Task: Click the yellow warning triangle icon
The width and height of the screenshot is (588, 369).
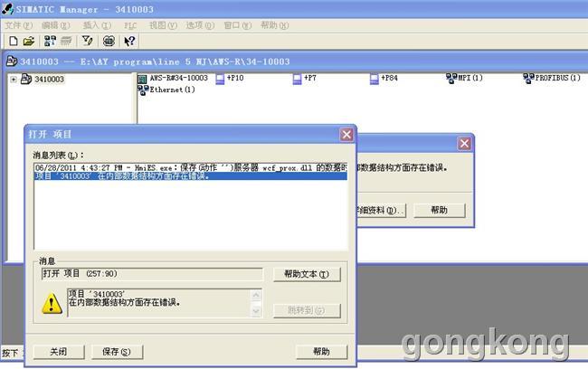Action: (52, 303)
